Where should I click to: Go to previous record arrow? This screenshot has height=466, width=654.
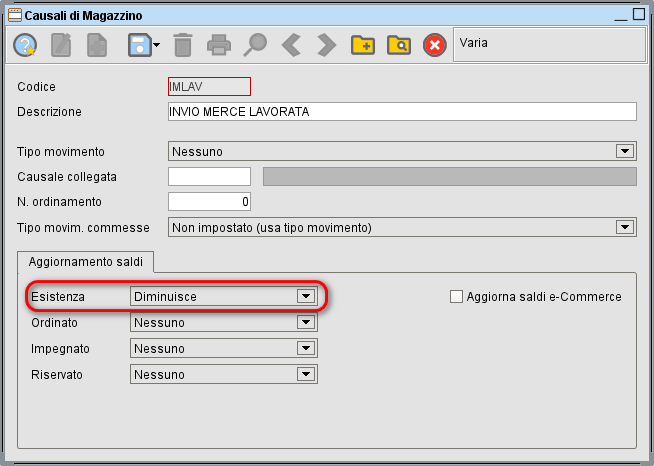pyautogui.click(x=290, y=45)
